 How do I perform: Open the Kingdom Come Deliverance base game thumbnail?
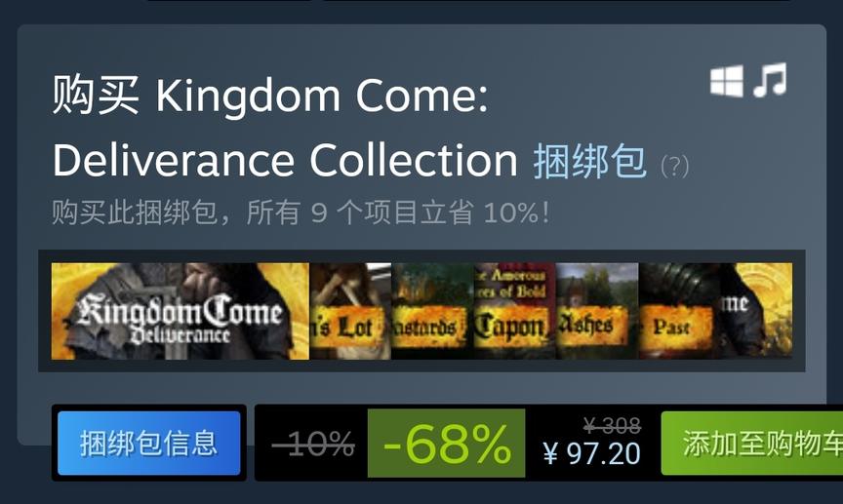pos(181,311)
